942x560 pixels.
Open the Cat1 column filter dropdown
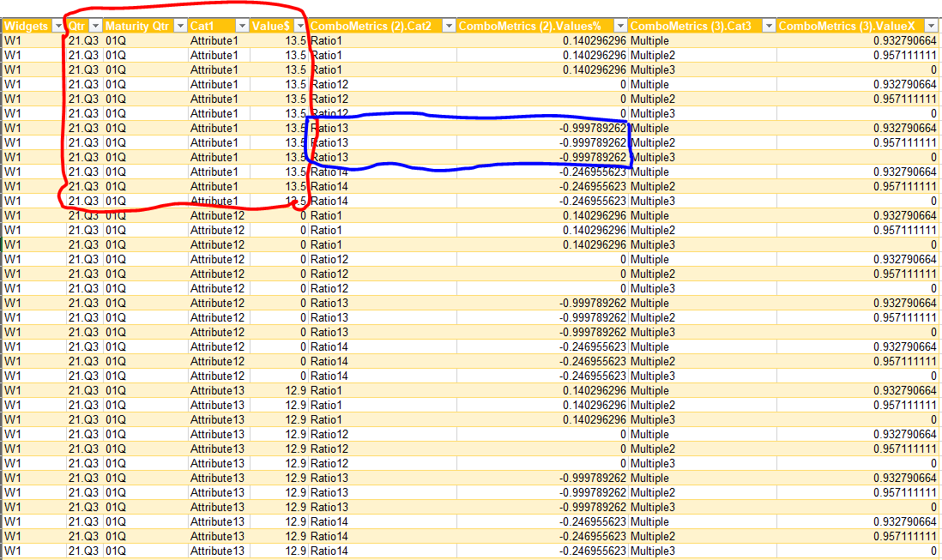tap(242, 26)
